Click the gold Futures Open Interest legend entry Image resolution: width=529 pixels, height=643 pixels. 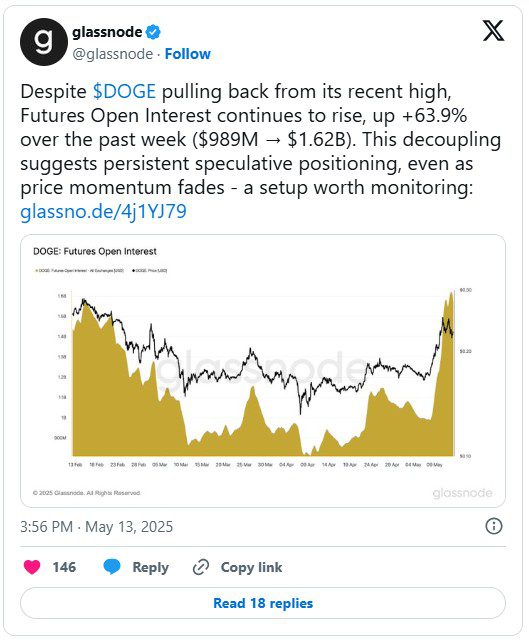click(80, 271)
